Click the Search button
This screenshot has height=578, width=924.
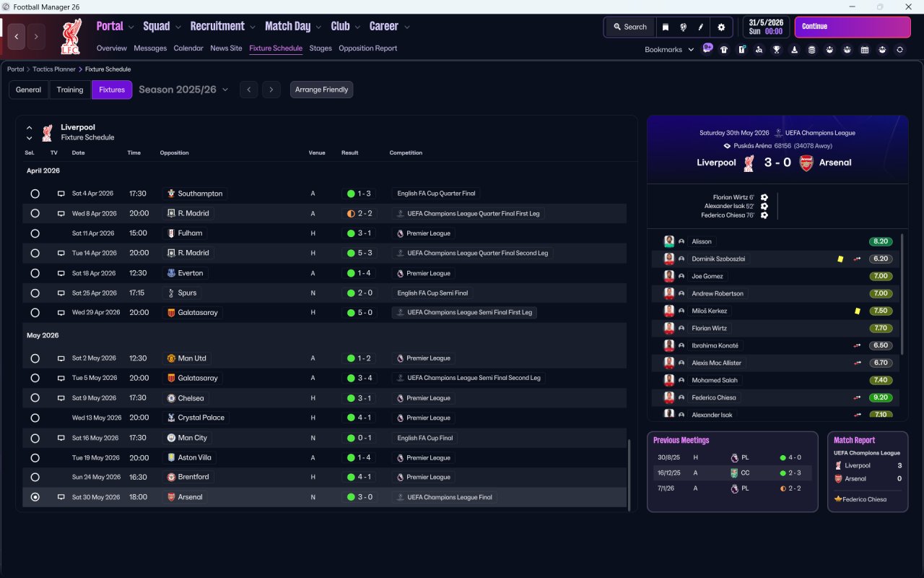tap(630, 27)
